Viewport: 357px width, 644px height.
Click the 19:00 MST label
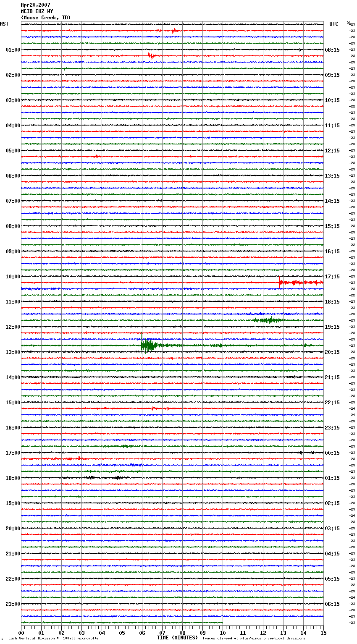point(13,503)
